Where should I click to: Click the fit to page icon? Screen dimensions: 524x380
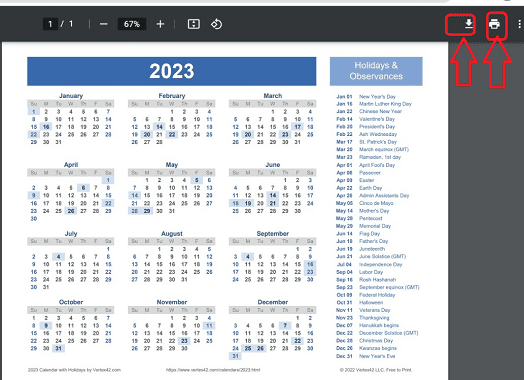coord(194,24)
